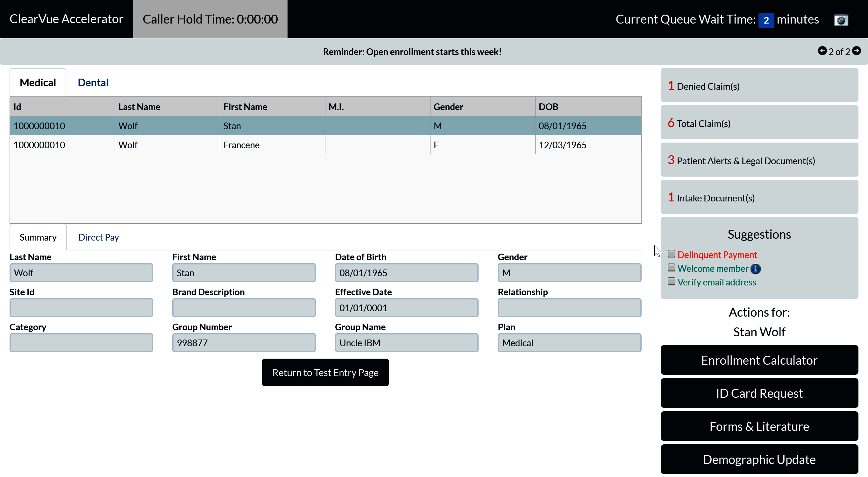The height and width of the screenshot is (477, 868).
Task: Open the Direct Pay tab
Action: pyautogui.click(x=98, y=237)
